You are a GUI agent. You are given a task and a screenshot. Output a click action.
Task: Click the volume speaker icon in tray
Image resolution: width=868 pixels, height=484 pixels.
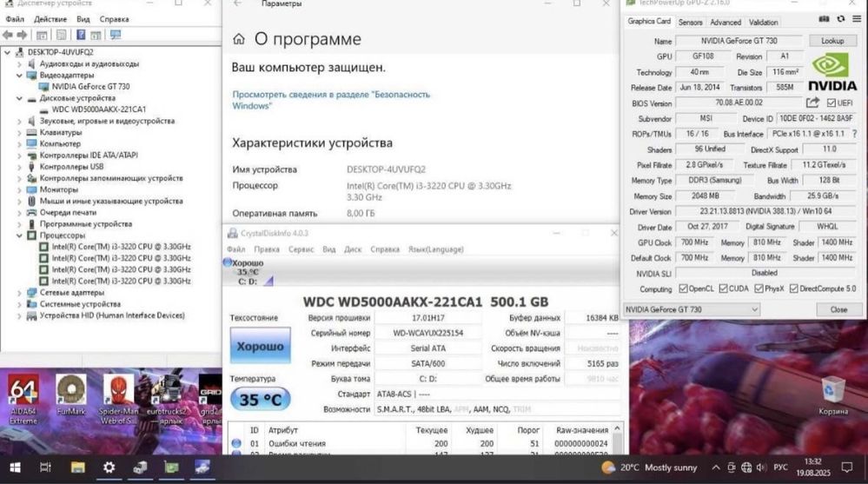tap(761, 468)
